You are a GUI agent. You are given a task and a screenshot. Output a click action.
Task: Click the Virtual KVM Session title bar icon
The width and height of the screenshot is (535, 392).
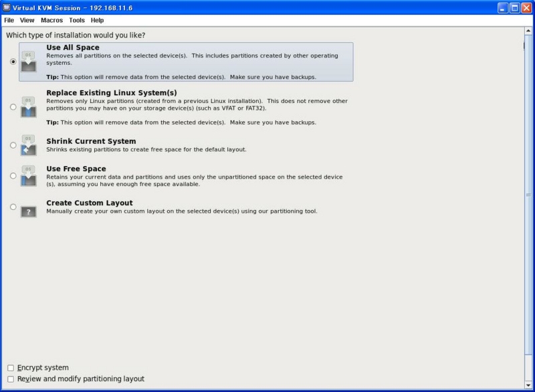coord(7,9)
